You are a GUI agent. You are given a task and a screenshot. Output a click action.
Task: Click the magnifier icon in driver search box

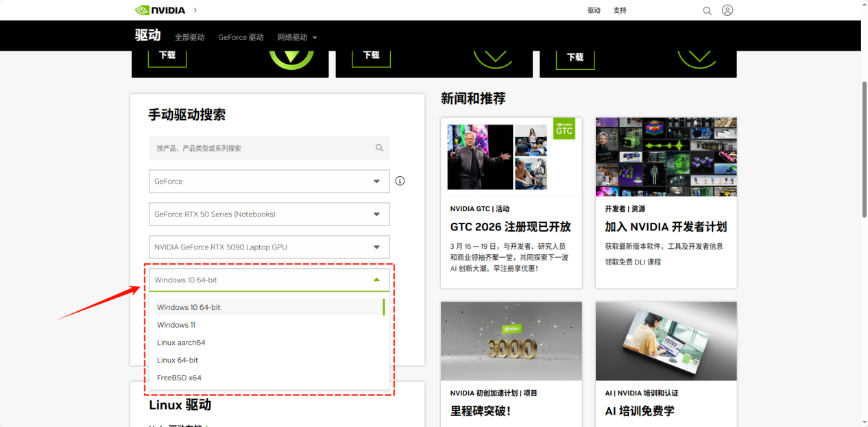coord(379,148)
